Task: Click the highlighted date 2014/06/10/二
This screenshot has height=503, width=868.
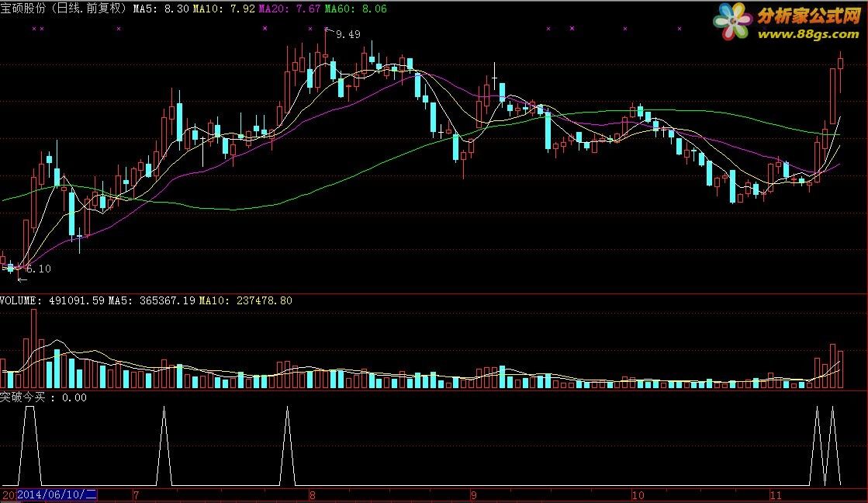Action: point(57,494)
